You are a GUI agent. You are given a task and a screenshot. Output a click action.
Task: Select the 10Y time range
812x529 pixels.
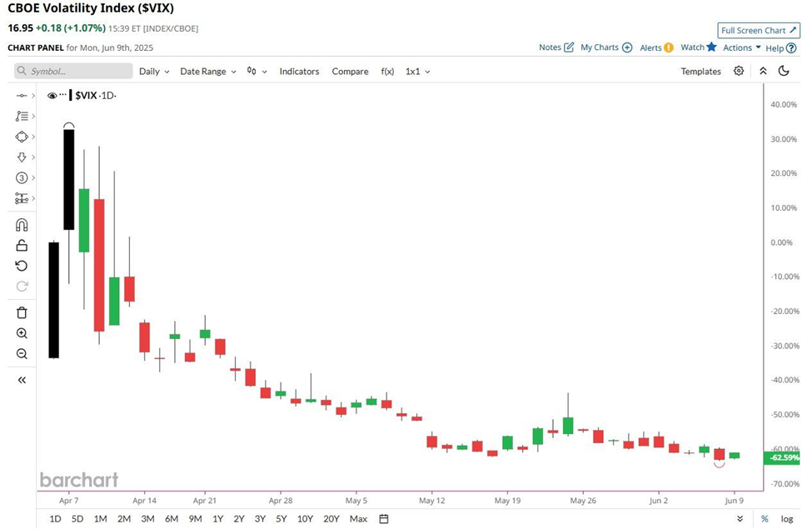pyautogui.click(x=305, y=519)
